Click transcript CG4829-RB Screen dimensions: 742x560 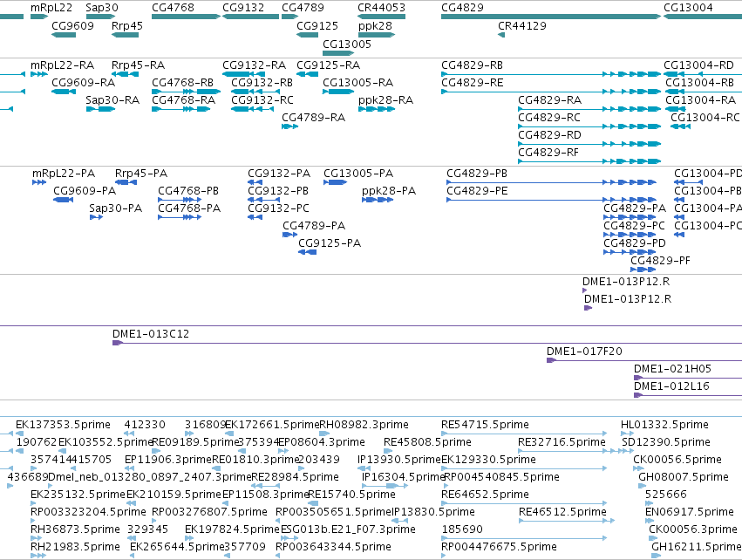click(472, 65)
